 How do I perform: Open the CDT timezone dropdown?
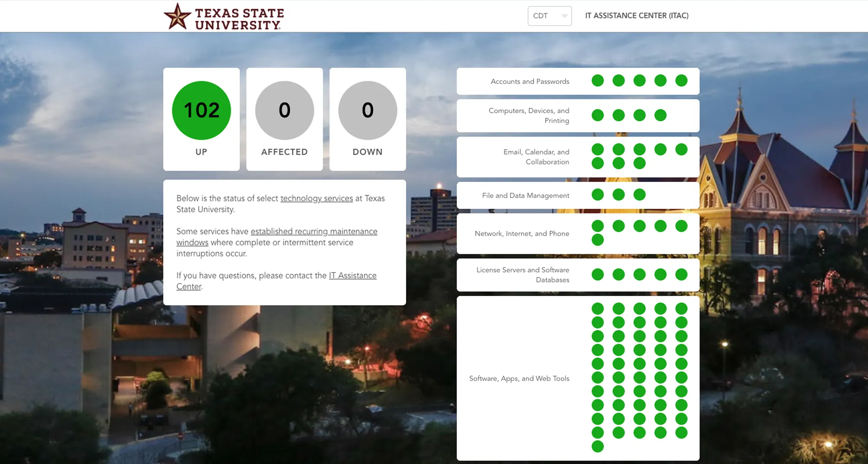(x=549, y=16)
